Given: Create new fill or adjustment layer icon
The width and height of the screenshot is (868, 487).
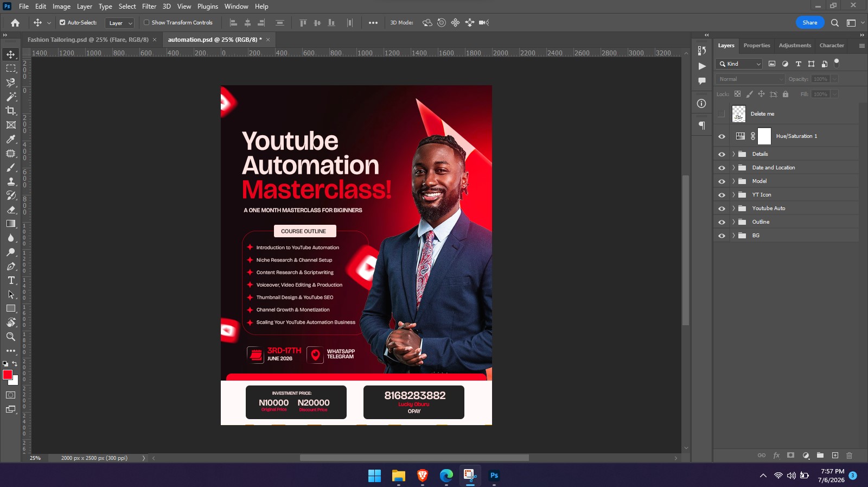Looking at the screenshot, I should coord(806,456).
